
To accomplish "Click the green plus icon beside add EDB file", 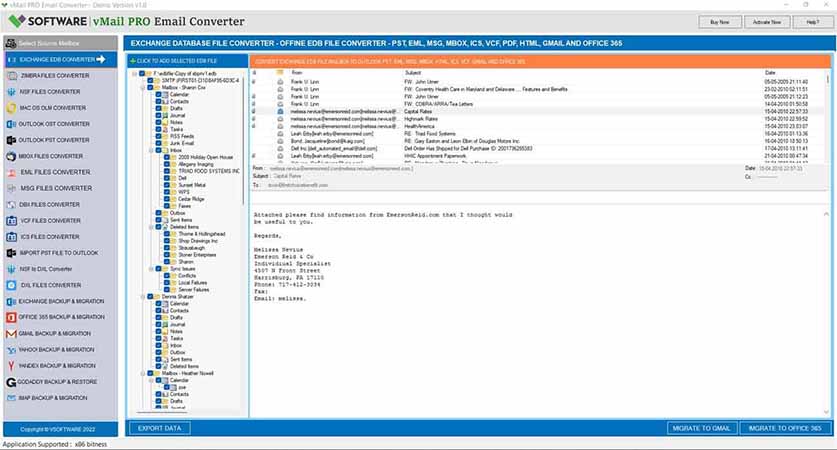I will (133, 61).
